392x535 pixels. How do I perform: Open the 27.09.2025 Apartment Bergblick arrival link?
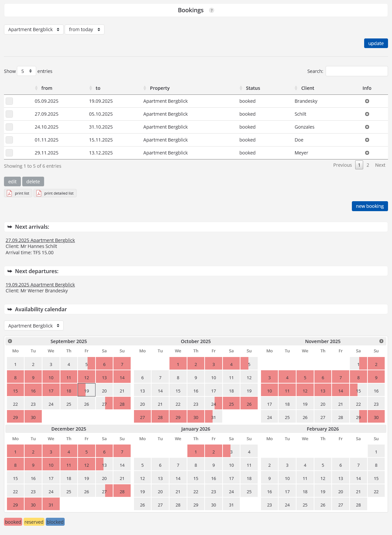[x=40, y=240]
